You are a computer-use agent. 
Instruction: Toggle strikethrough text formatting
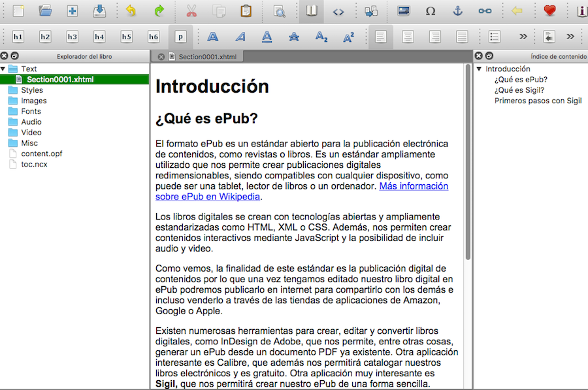point(294,37)
